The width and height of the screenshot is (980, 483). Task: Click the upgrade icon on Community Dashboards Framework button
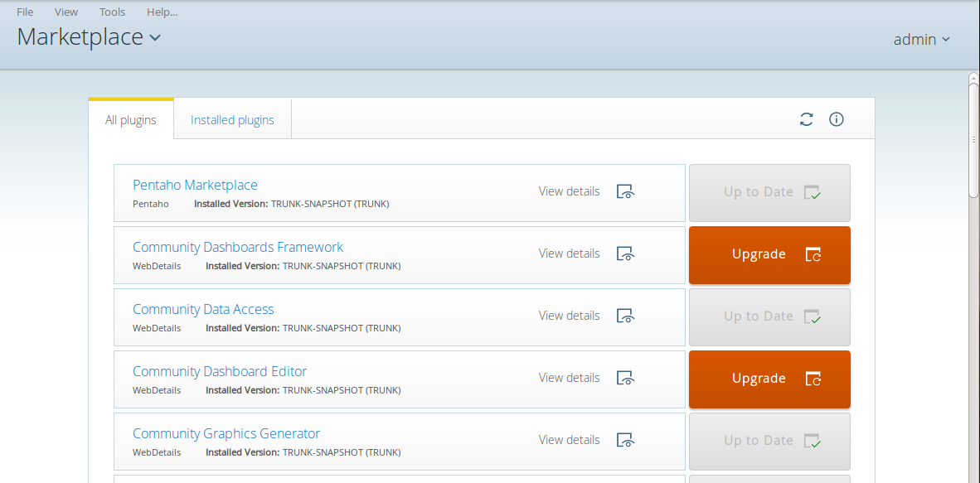click(x=813, y=254)
